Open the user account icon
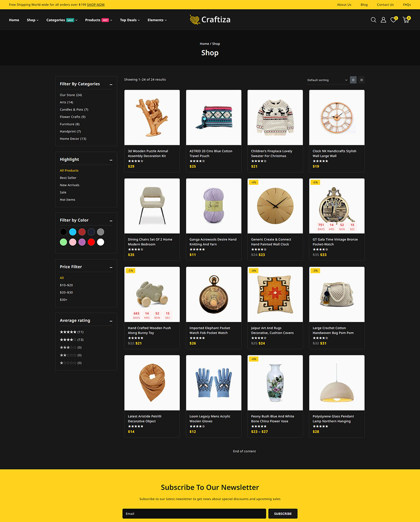420x522 pixels. click(383, 20)
